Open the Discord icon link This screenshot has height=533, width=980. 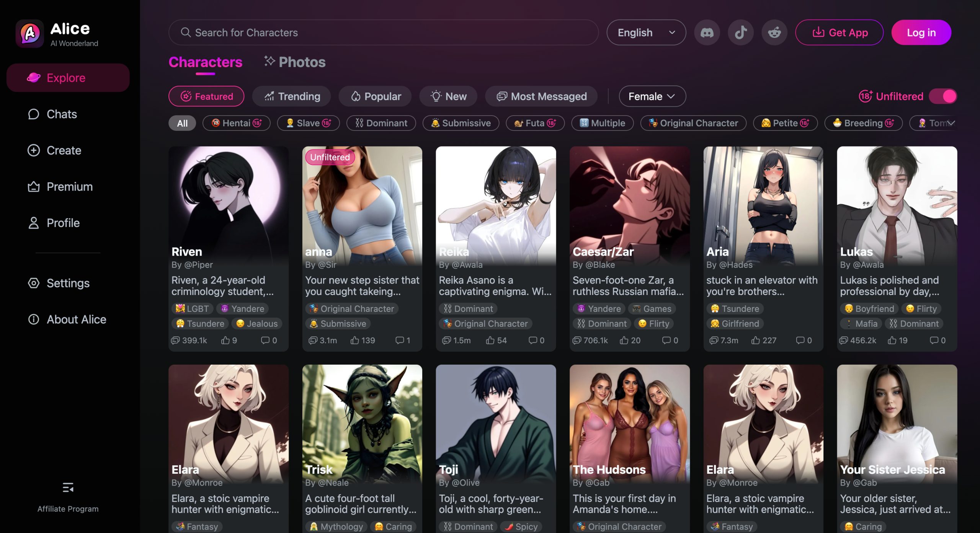707,33
